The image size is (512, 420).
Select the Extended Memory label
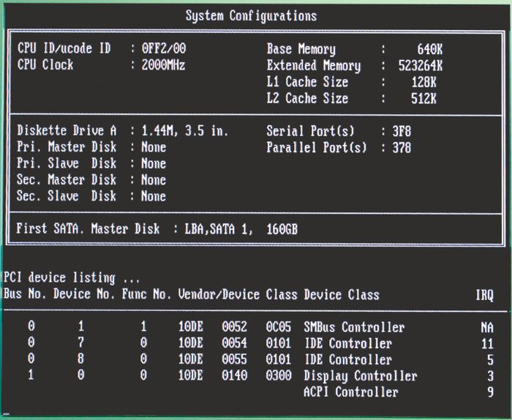pyautogui.click(x=314, y=66)
